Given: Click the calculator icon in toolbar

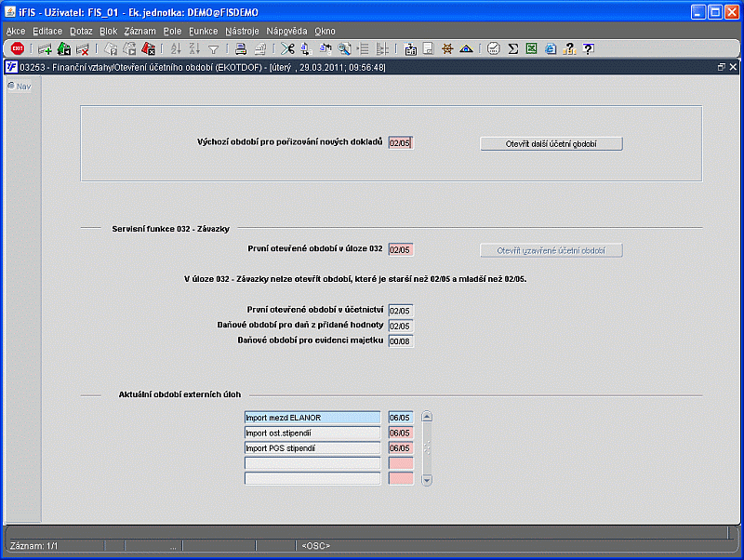Looking at the screenshot, I should 410,48.
